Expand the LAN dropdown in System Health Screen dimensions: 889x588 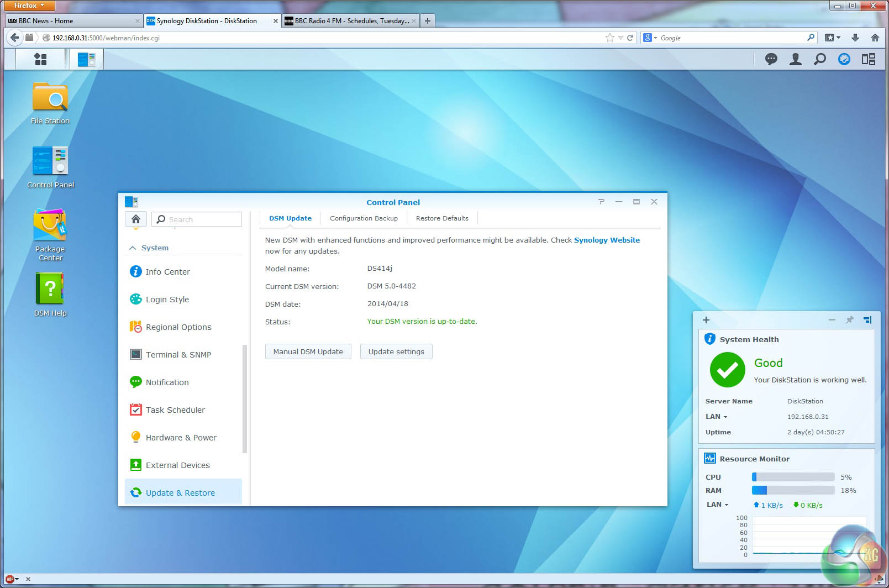[717, 417]
